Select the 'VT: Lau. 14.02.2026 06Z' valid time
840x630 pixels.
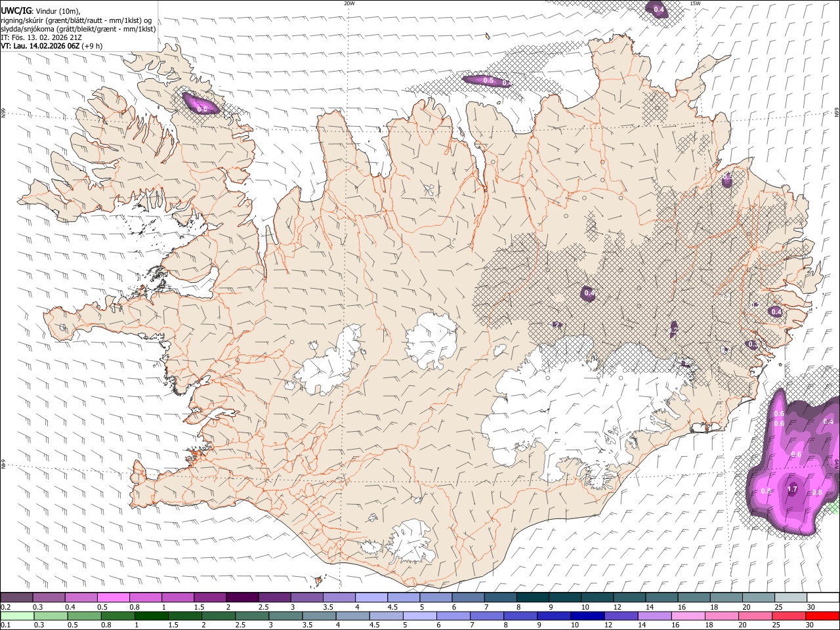pos(40,46)
